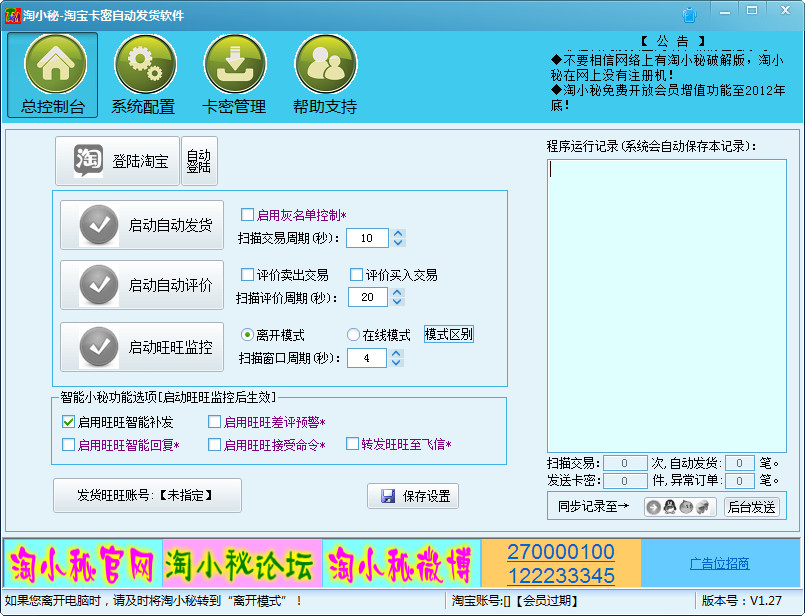Image resolution: width=805 pixels, height=616 pixels.
Task: Open the 模式区别 explanation
Action: click(449, 334)
